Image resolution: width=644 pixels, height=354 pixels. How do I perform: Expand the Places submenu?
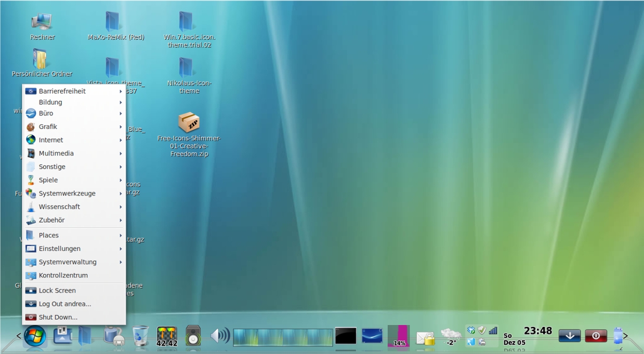point(74,235)
